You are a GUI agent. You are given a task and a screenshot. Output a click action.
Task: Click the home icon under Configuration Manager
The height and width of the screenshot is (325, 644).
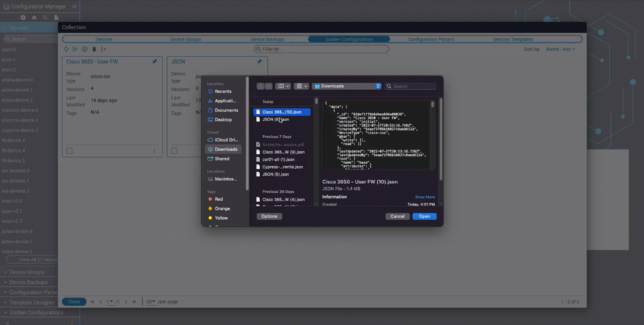[34, 17]
